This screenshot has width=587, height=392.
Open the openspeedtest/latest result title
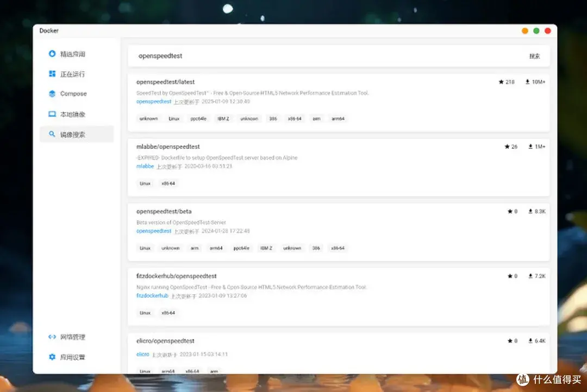pos(165,82)
